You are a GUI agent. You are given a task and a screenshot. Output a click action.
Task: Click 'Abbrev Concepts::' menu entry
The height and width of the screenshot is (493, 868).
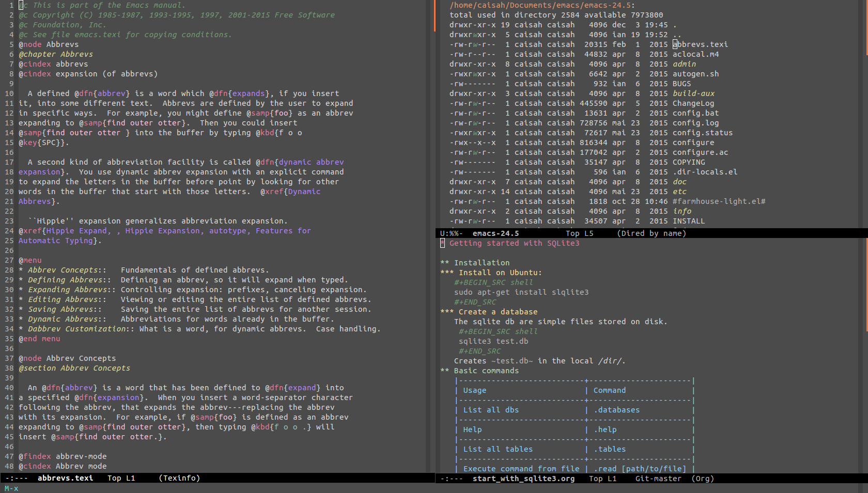tap(67, 270)
